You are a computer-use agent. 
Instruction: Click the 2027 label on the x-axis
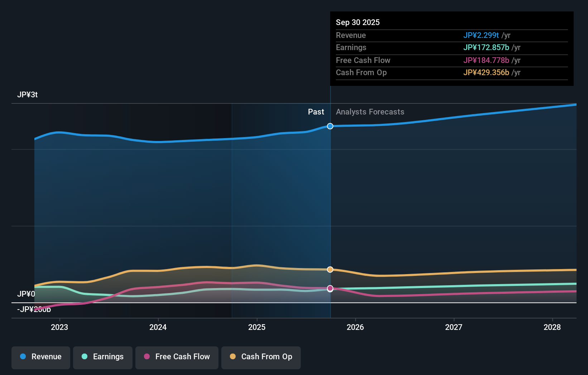click(x=454, y=327)
